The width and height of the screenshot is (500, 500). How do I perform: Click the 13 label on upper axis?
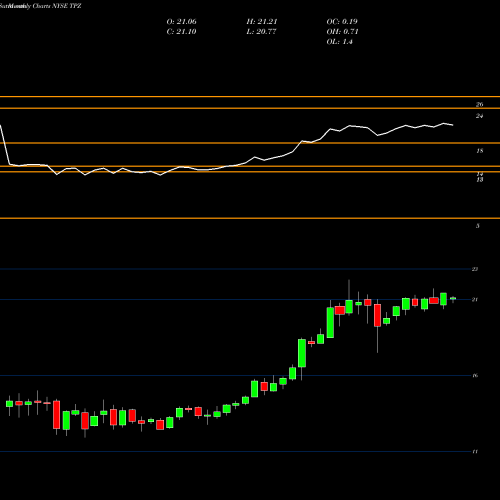479,180
